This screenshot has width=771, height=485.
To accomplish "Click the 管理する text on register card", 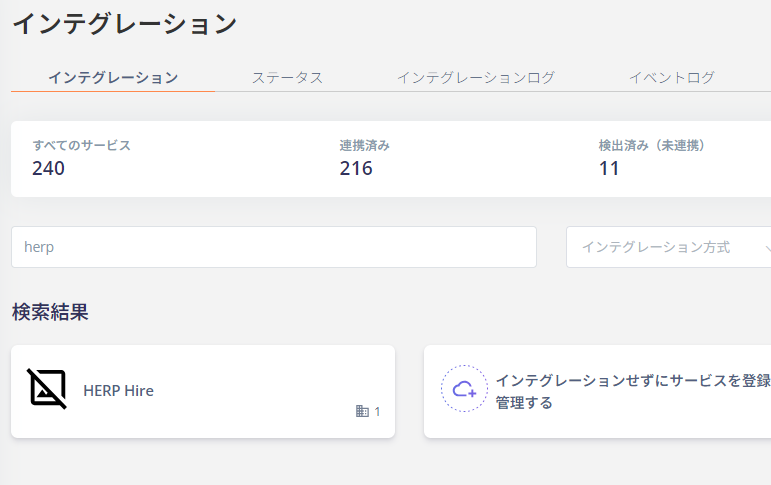I will 524,403.
